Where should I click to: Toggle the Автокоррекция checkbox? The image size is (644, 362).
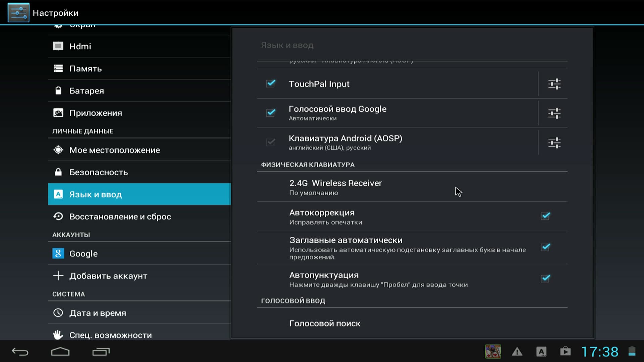coord(545,216)
